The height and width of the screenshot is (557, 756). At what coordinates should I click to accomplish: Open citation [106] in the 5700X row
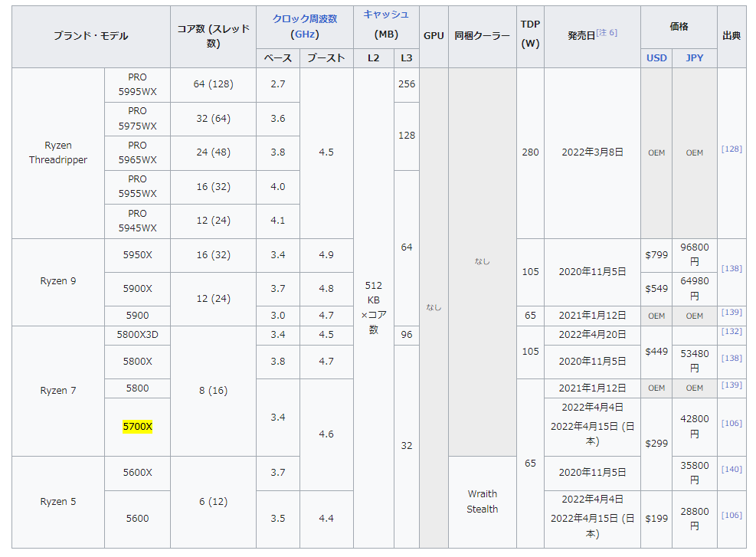click(731, 423)
